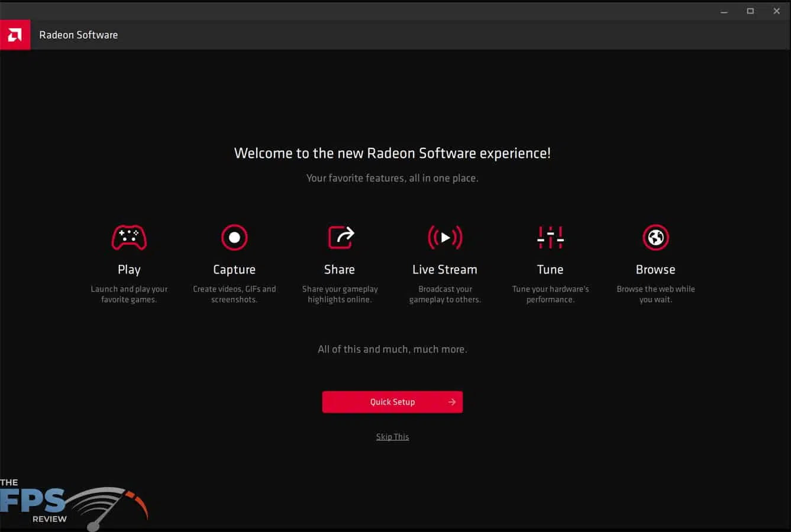Click 'Your favorite features, all in one place.'
791x532 pixels.
[392, 178]
